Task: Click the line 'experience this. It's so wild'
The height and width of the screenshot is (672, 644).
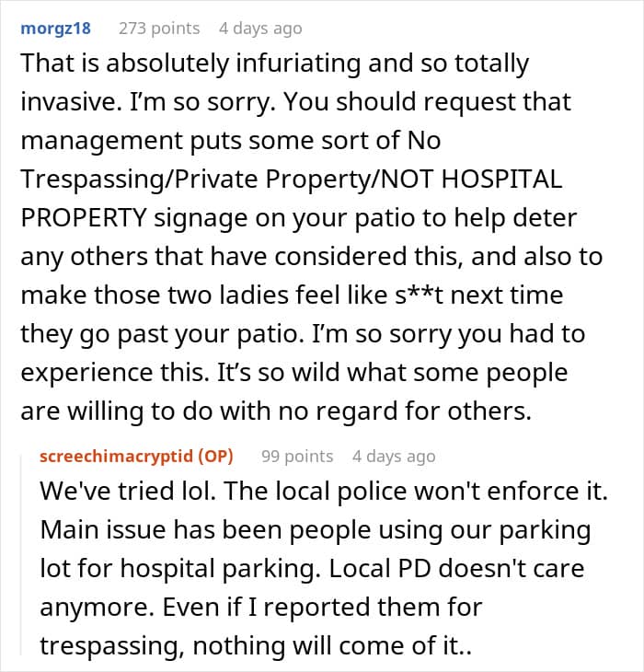Action: tap(294, 373)
